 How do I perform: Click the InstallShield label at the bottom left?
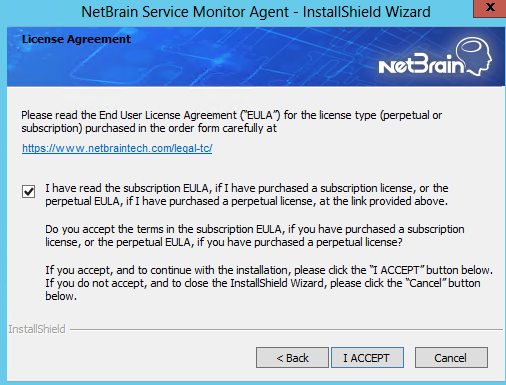(x=37, y=329)
